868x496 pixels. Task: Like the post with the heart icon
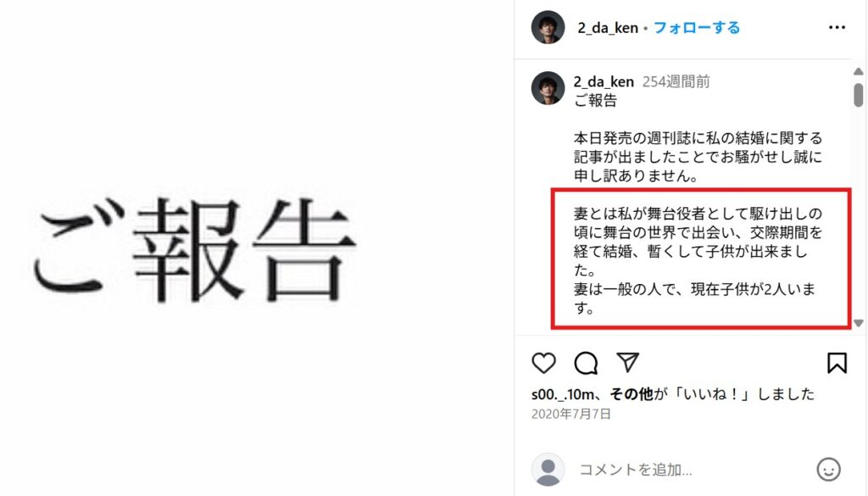click(x=543, y=363)
